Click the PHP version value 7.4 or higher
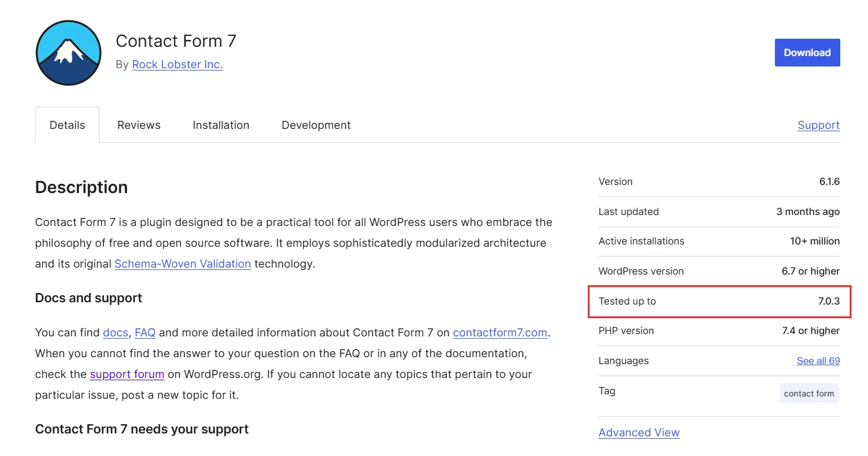This screenshot has height=456, width=868. pos(811,331)
